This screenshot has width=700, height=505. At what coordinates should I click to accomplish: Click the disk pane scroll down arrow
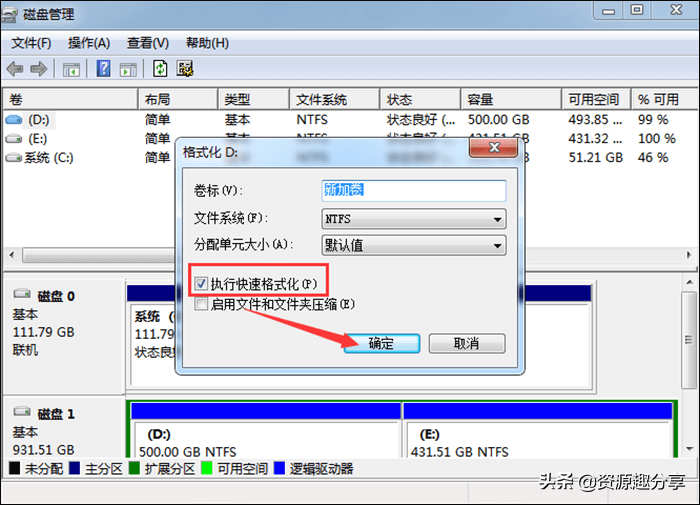point(690,448)
